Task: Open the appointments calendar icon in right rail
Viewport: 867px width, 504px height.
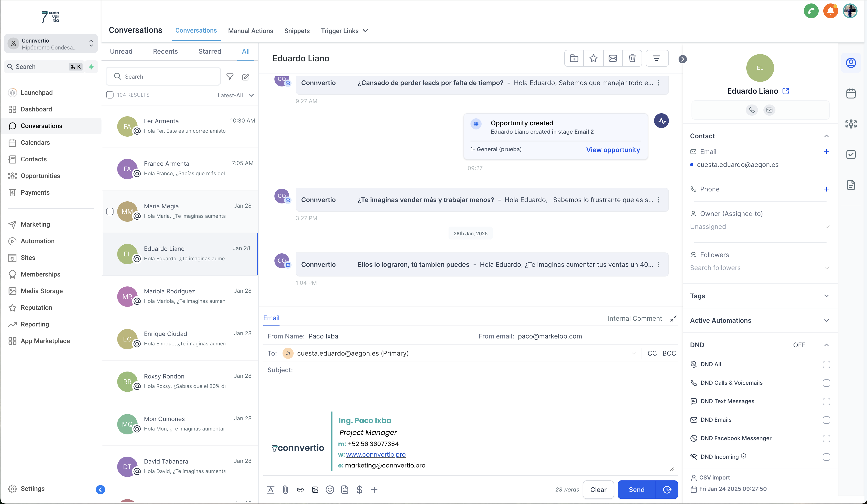Action: [851, 93]
